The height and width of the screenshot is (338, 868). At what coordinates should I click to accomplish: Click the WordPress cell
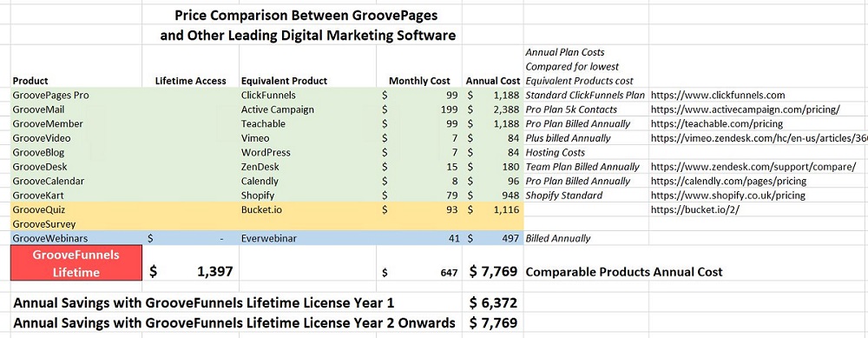(307, 152)
